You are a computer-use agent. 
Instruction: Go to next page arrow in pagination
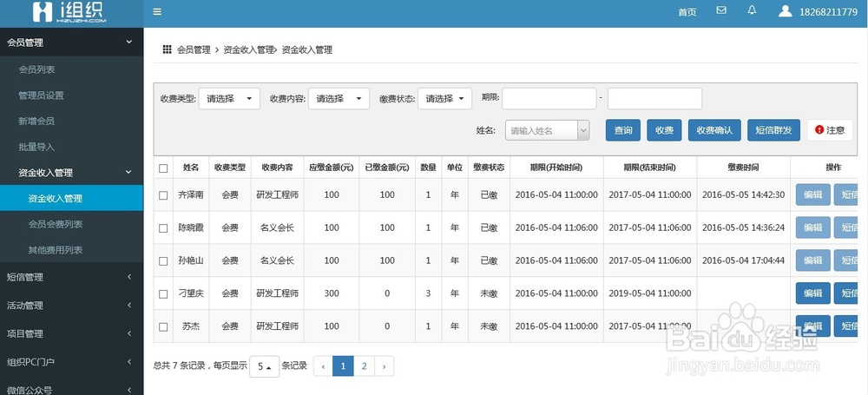tap(385, 366)
